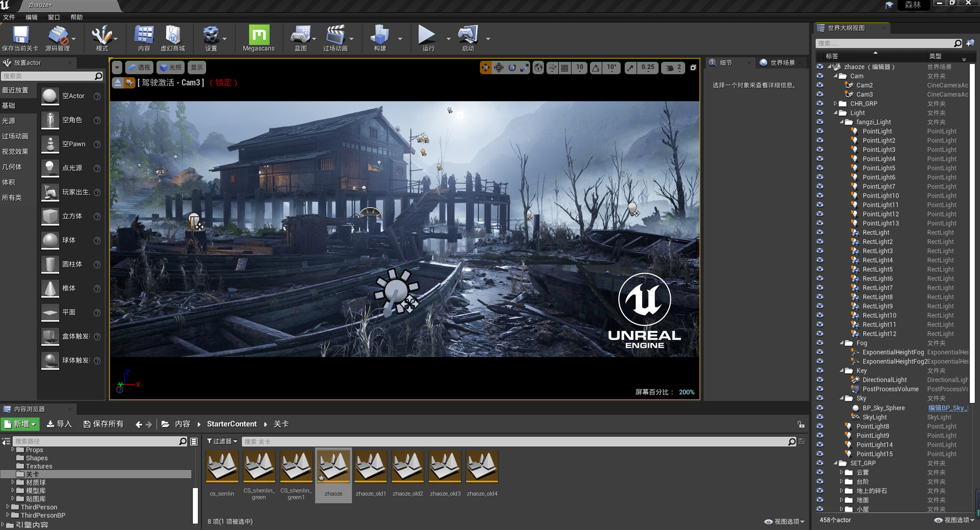Open the viewport options dropdown arrow

click(x=117, y=67)
